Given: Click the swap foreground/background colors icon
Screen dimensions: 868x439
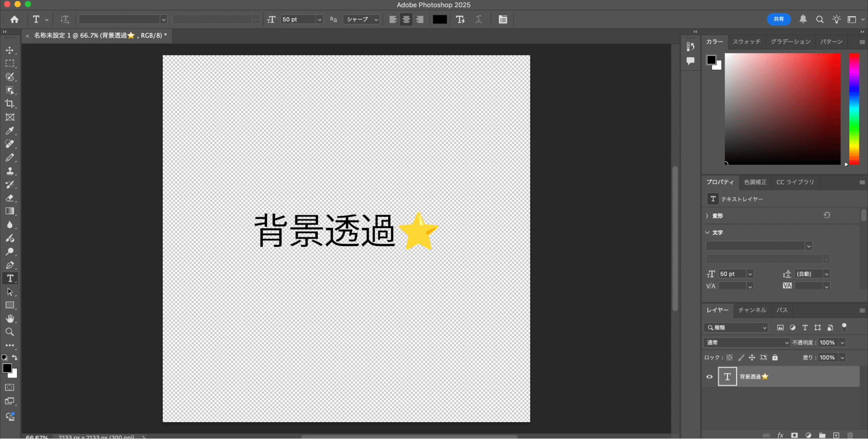Looking at the screenshot, I should 15,358.
